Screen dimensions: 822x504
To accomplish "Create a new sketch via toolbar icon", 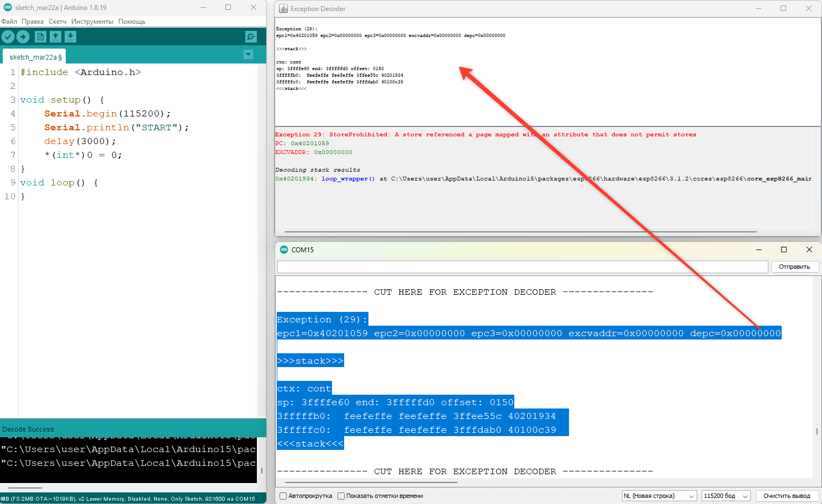I will pyautogui.click(x=40, y=37).
